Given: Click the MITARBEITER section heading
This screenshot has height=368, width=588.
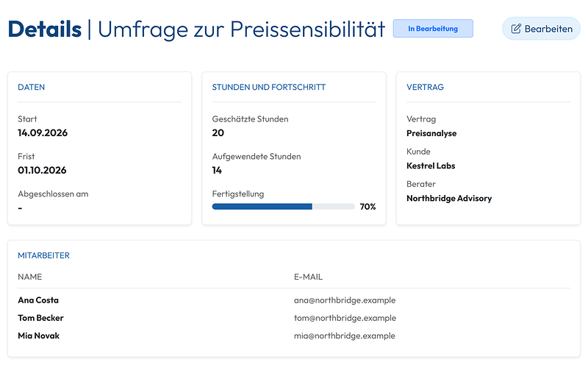Looking at the screenshot, I should pyautogui.click(x=43, y=255).
